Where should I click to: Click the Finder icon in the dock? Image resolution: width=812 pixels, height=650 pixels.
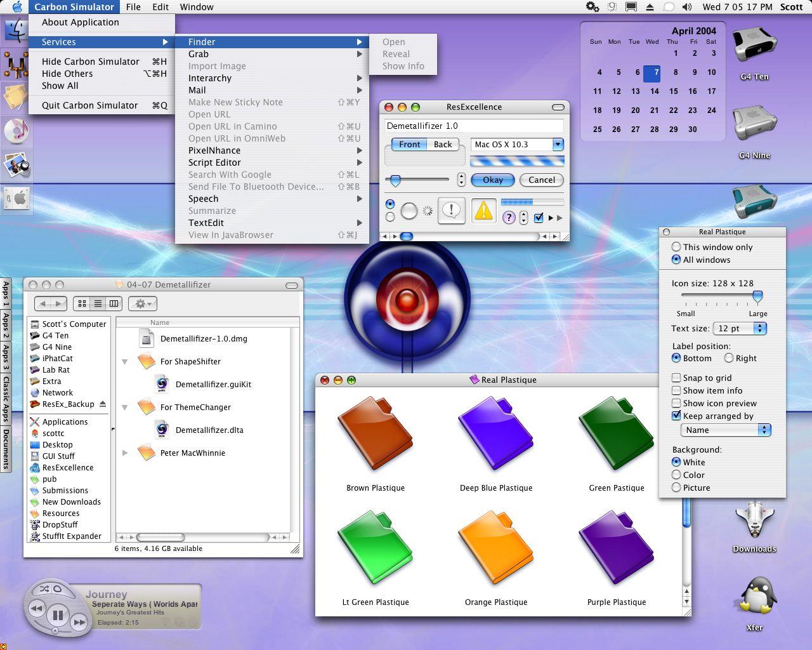pos(16,30)
